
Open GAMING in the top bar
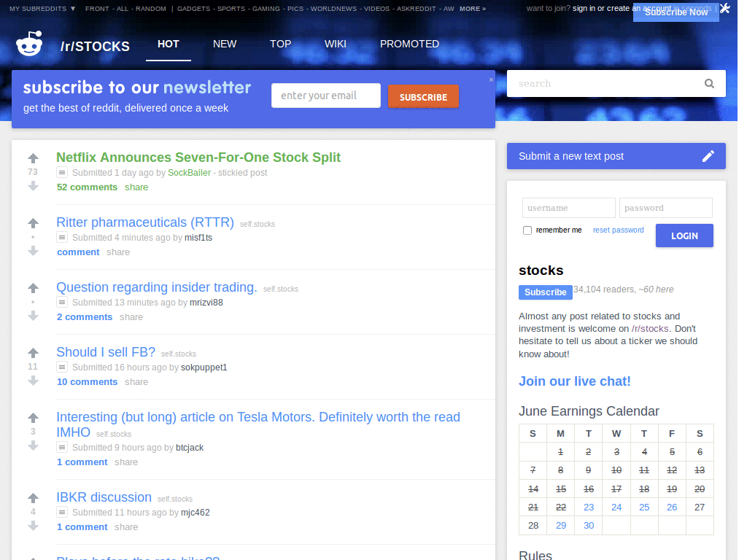pyautogui.click(x=266, y=9)
